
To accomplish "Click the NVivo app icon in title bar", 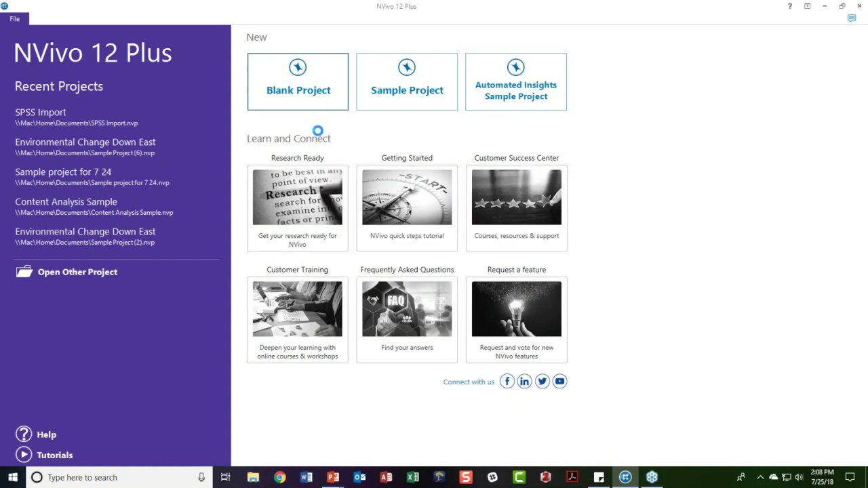I will click(4, 6).
